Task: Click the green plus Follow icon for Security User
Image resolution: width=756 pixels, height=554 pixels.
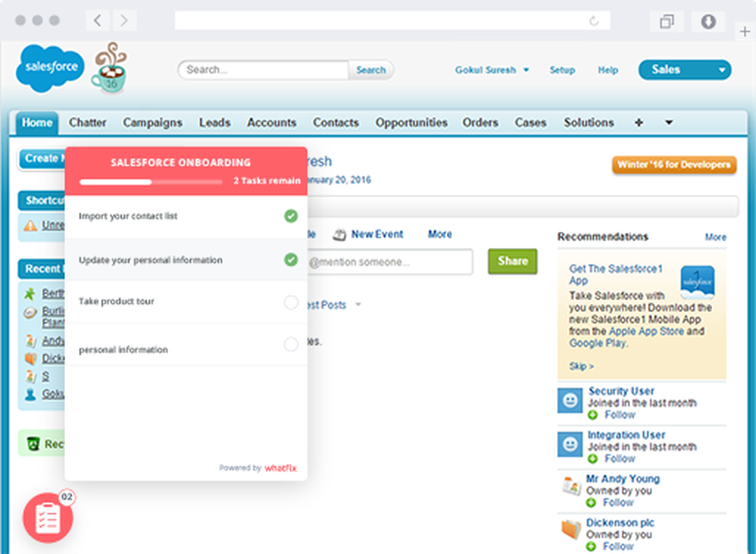Action: pyautogui.click(x=593, y=415)
